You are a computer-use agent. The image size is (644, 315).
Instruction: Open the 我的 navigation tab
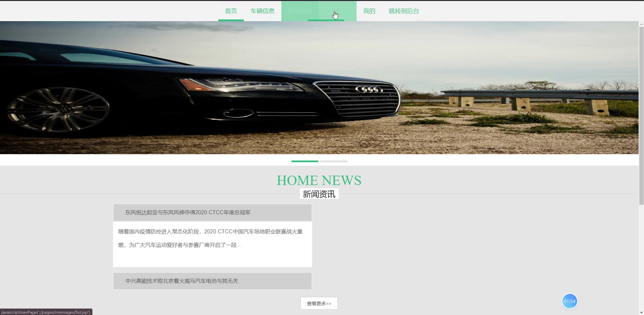pyautogui.click(x=369, y=11)
